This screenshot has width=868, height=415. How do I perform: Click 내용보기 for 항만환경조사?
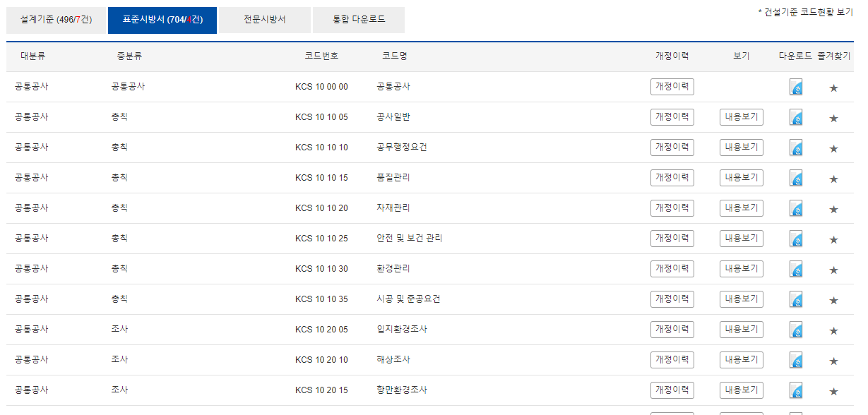tap(742, 390)
